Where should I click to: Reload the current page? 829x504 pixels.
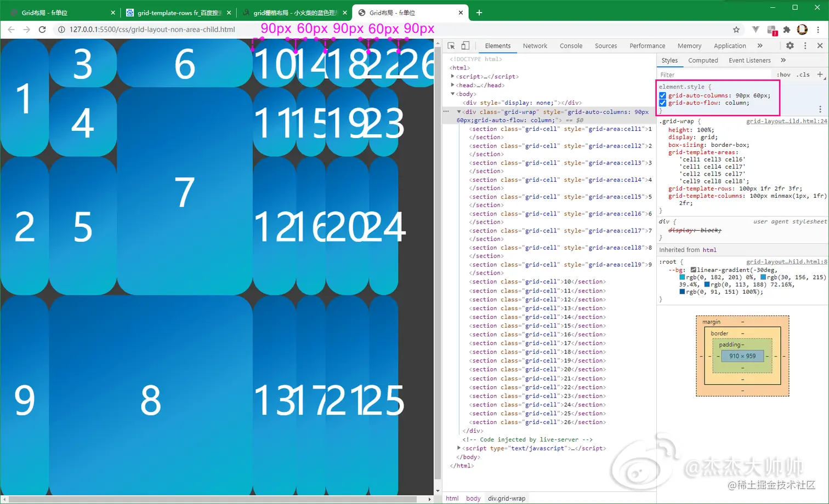click(x=42, y=30)
